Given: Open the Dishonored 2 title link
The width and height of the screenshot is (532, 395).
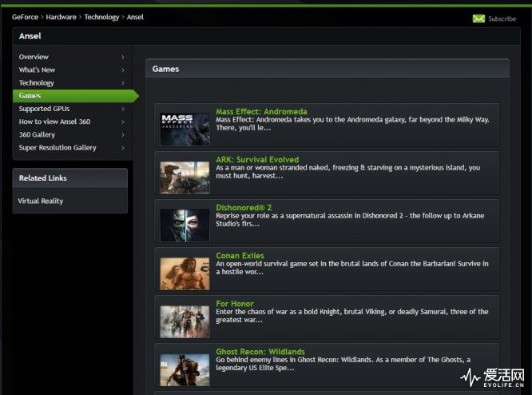Looking at the screenshot, I should click(244, 208).
